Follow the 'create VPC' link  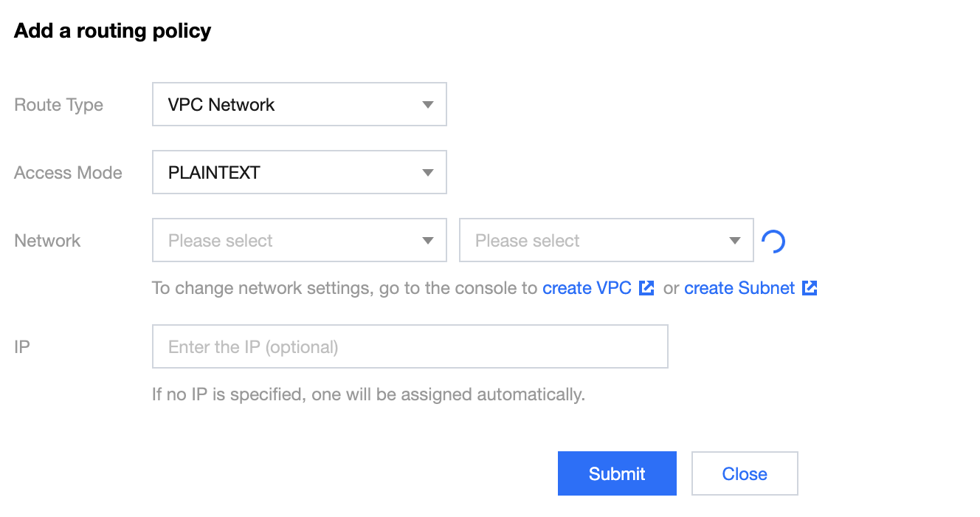pos(587,288)
